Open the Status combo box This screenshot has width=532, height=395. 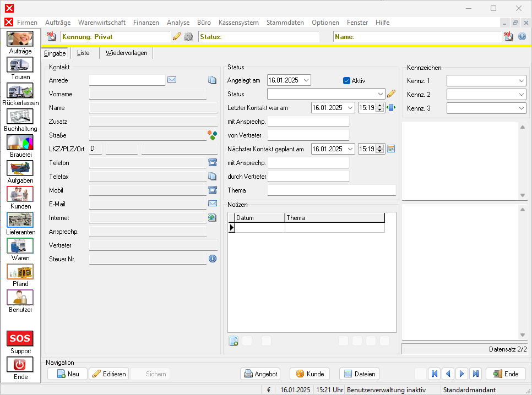[381, 94]
